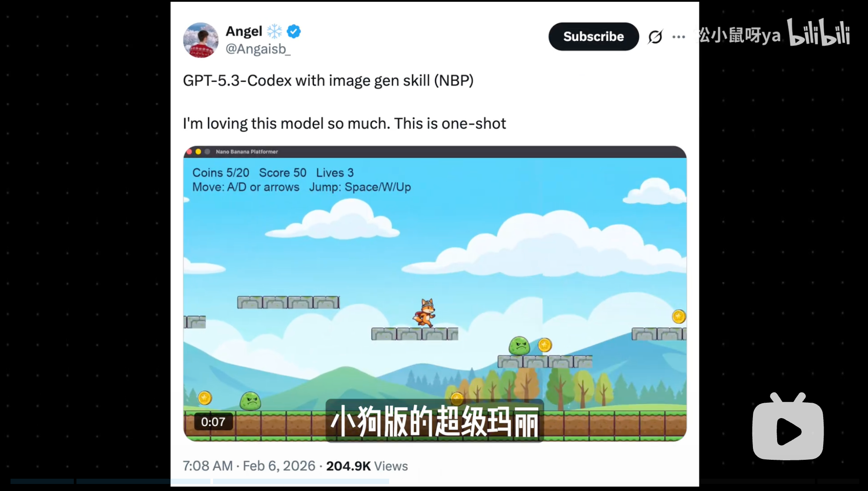This screenshot has height=491, width=868.
Task: Click the video progress bar at bottom
Action: point(434,481)
